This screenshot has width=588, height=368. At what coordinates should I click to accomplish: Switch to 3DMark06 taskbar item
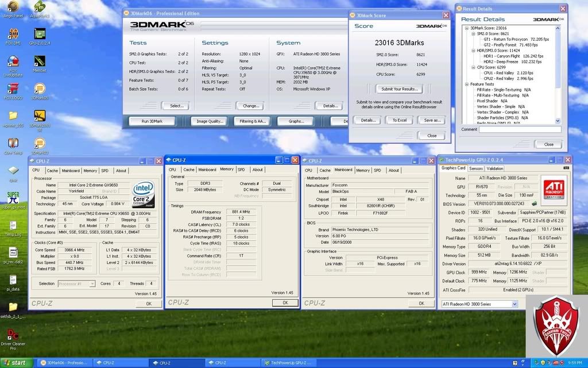click(x=64, y=363)
